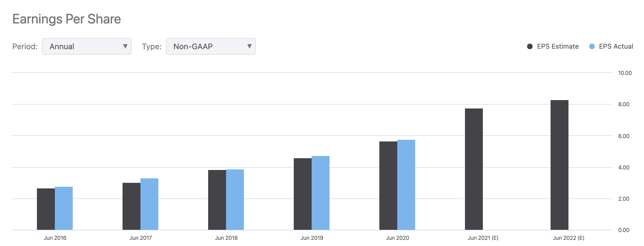Select the Jun 2020 EPS Actual bar
The image size is (644, 246).
click(406, 185)
